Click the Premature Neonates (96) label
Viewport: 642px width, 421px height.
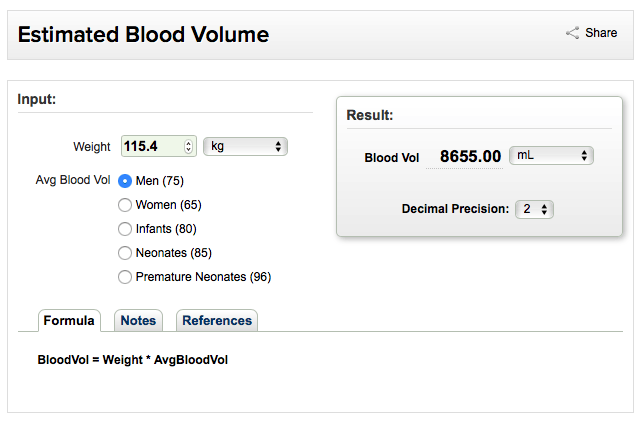(x=203, y=277)
